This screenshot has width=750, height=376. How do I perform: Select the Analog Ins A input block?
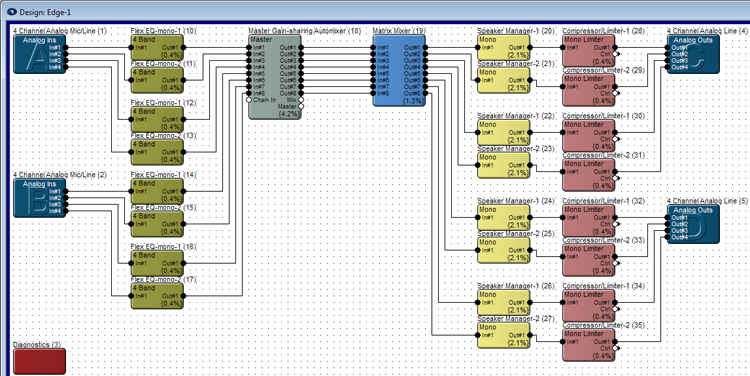tap(40, 54)
